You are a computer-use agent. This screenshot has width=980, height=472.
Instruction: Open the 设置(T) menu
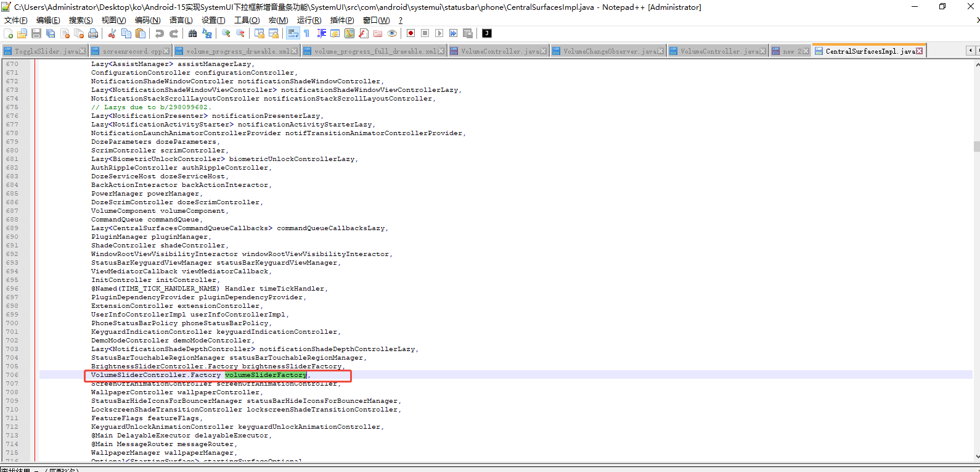[x=213, y=20]
